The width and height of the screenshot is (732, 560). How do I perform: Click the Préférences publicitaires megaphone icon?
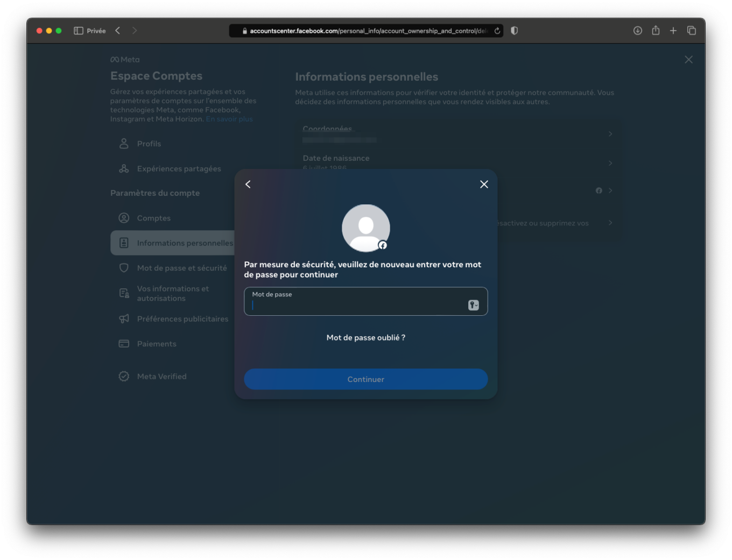point(124,318)
